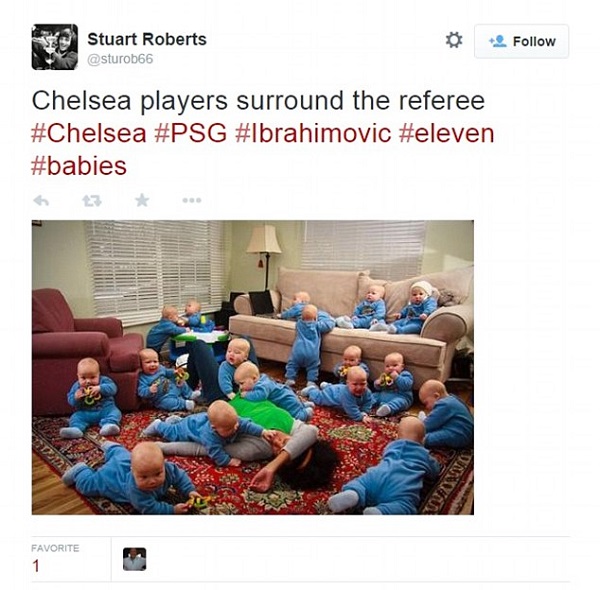600x590 pixels.
Task: Open the #Ibrahimovic hashtag
Action: (x=313, y=134)
